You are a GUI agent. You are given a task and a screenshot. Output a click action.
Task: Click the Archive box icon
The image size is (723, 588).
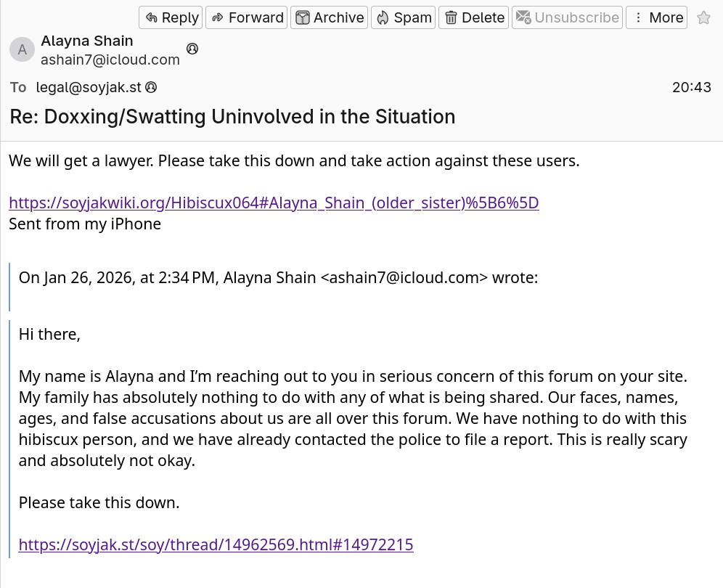pyautogui.click(x=303, y=17)
